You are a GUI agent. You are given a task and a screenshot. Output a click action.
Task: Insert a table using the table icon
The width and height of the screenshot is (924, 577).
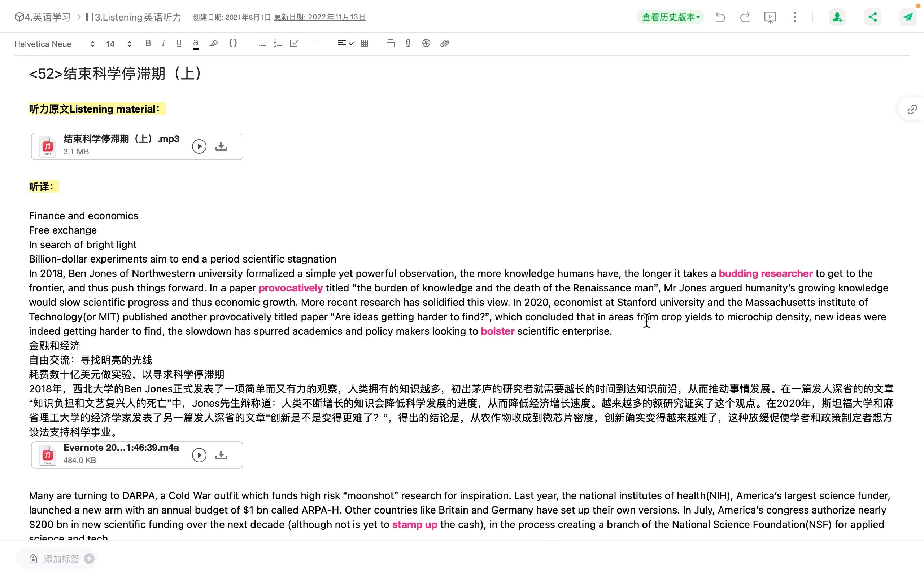pos(365,44)
